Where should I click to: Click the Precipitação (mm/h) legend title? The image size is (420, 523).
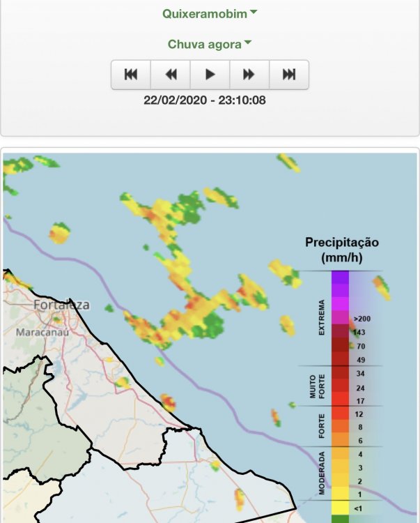tap(341, 250)
